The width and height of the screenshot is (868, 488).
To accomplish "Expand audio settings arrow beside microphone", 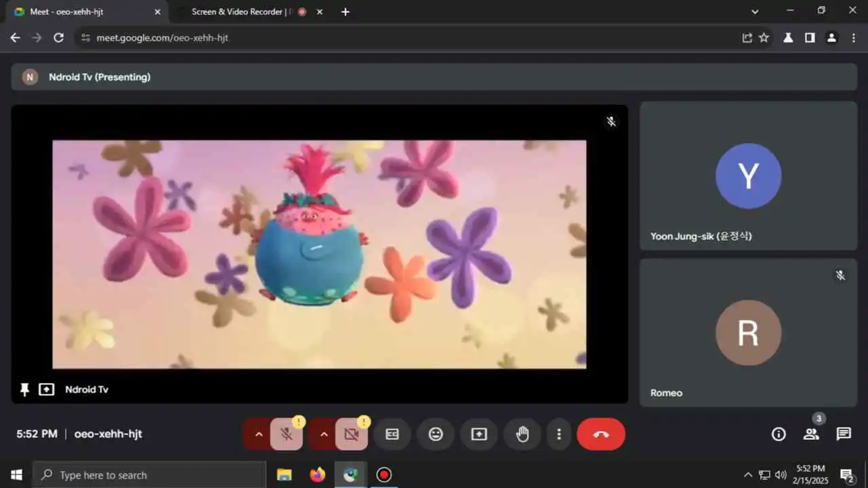I will click(x=258, y=434).
